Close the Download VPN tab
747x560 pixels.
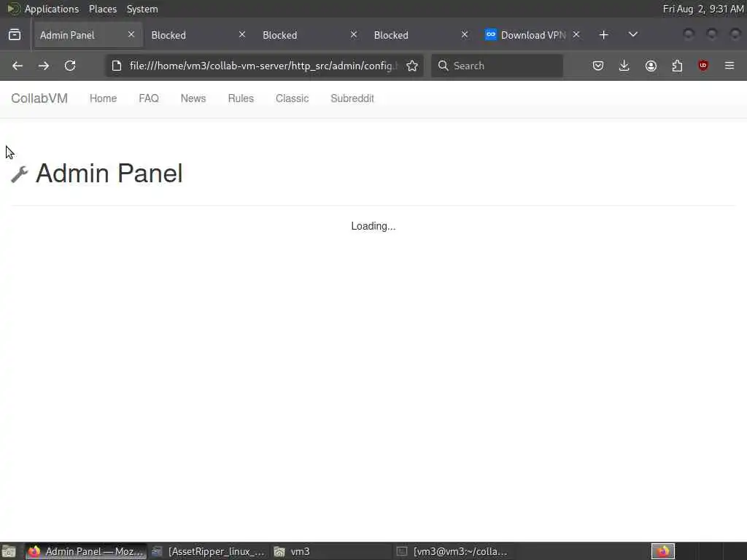click(576, 34)
